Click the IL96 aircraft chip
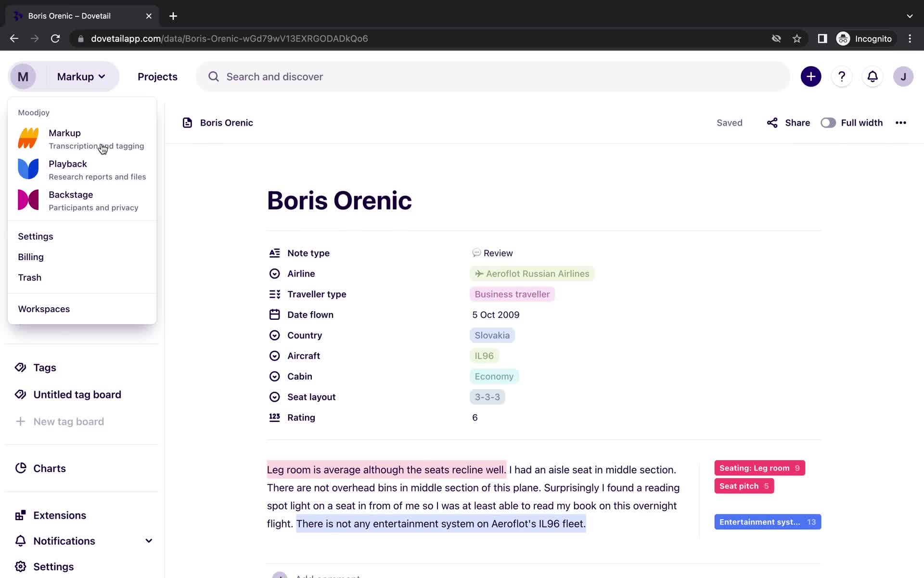This screenshot has width=924, height=578. [484, 355]
